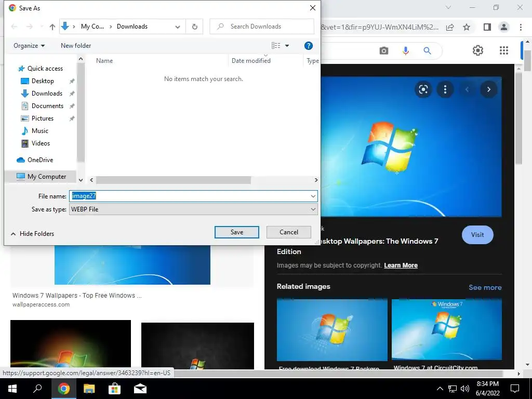
Task: Open the Windows Start menu
Action: 12,389
